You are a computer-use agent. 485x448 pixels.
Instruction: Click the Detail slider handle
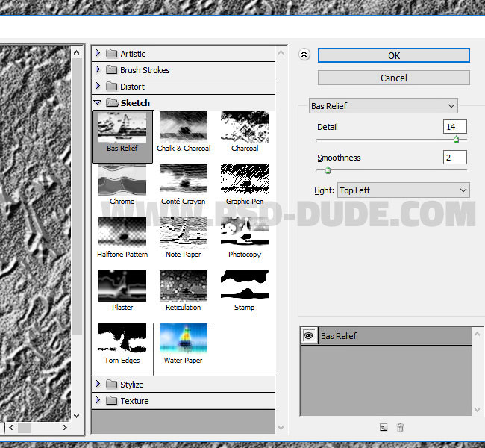point(456,140)
